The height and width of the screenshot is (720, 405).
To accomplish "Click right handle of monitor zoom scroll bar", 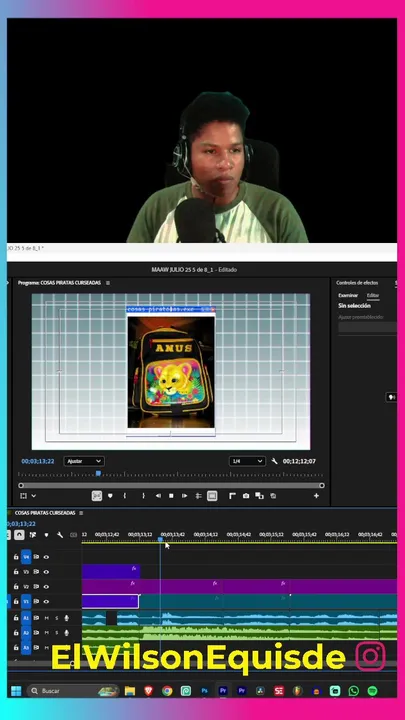I will [322, 485].
